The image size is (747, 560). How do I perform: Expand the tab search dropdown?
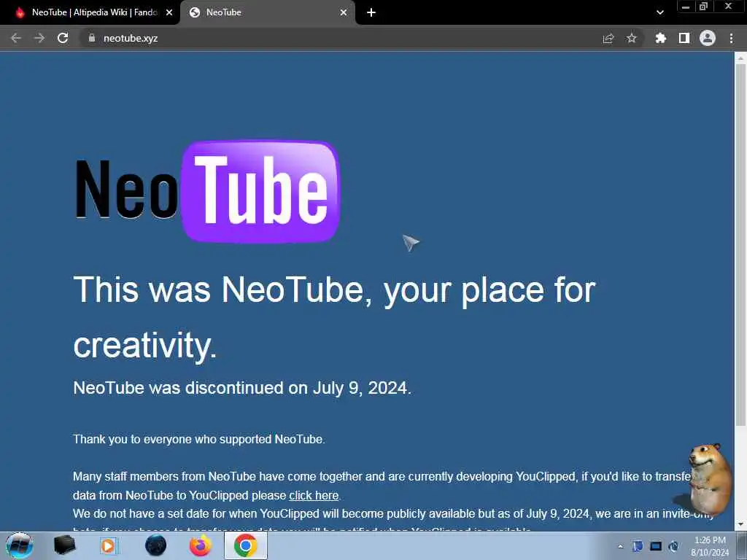point(659,13)
